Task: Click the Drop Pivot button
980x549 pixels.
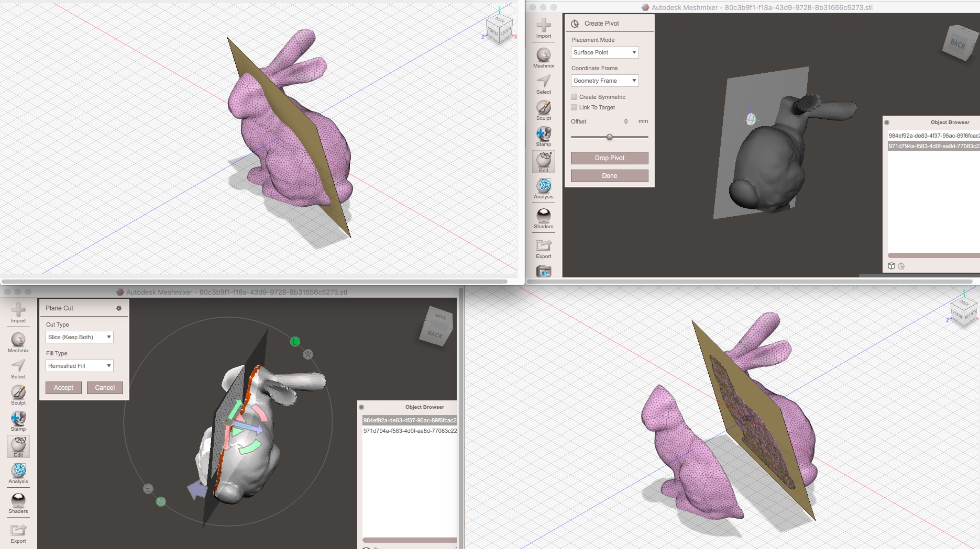Action: tap(609, 158)
